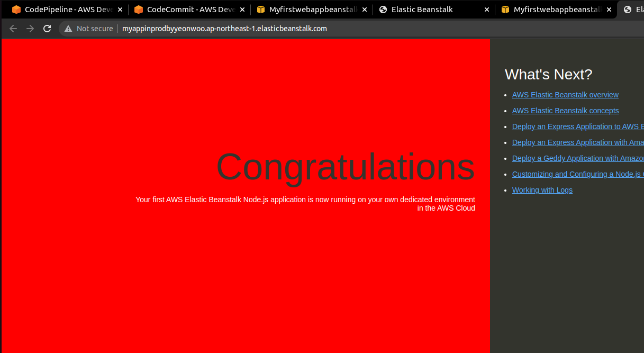The width and height of the screenshot is (644, 353).
Task: Close the first Myfirstwebappbeanstalk tab
Action: click(365, 10)
